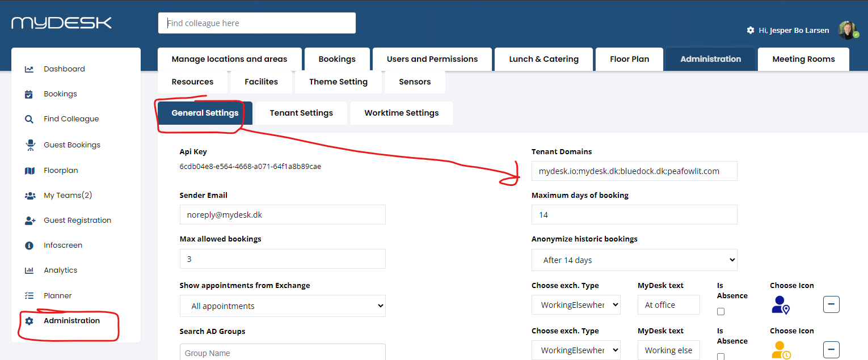This screenshot has height=360, width=868.
Task: Expand the Show appointments from Exchange dropdown
Action: [x=283, y=306]
